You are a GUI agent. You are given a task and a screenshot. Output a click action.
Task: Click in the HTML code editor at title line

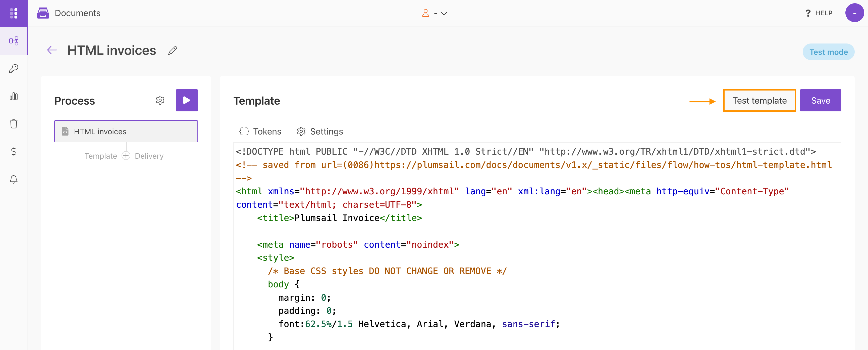coord(339,218)
